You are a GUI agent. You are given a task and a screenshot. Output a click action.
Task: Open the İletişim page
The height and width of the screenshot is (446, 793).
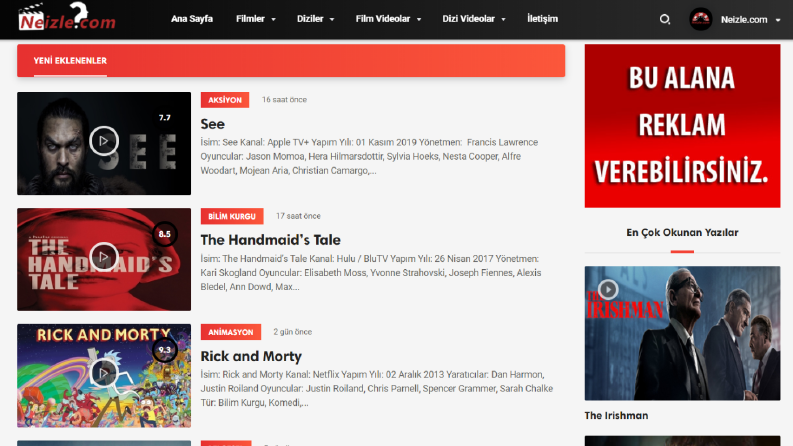(x=542, y=19)
